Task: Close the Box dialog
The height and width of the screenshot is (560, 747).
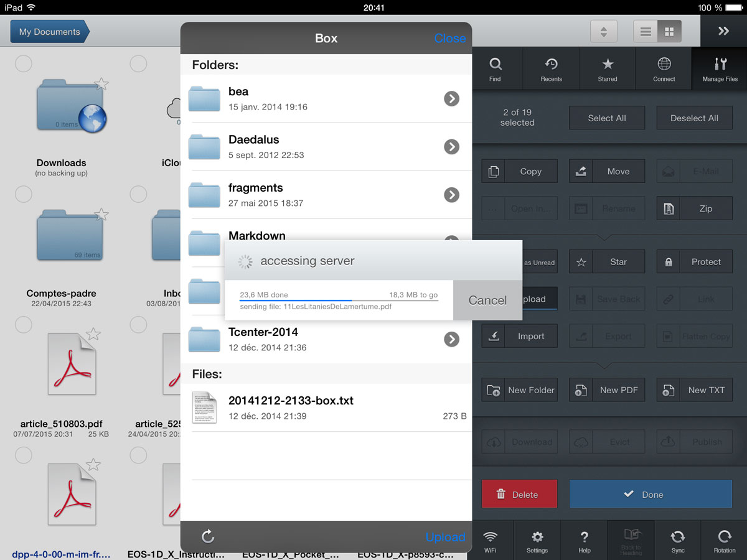Action: (x=449, y=39)
